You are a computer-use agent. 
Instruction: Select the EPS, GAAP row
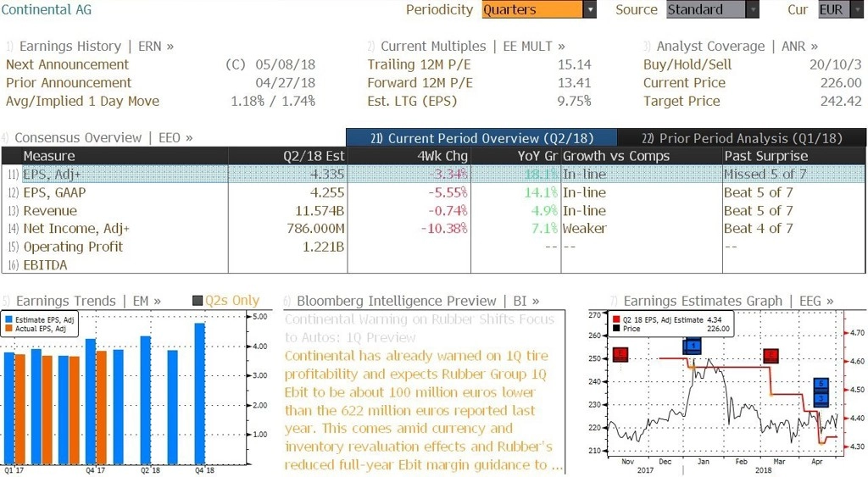[x=433, y=192]
